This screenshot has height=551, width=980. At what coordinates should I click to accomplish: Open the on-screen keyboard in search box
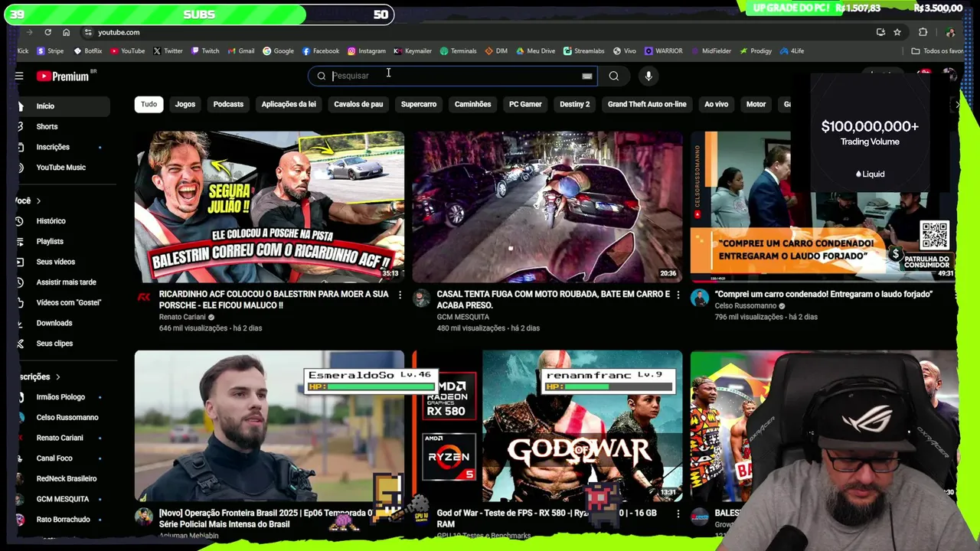(x=586, y=76)
